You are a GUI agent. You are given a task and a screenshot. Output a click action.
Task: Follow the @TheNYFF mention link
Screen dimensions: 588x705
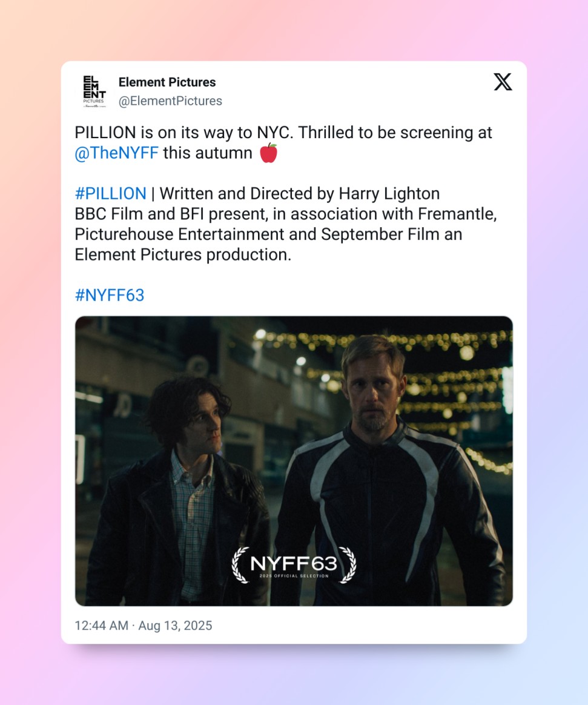pos(116,153)
